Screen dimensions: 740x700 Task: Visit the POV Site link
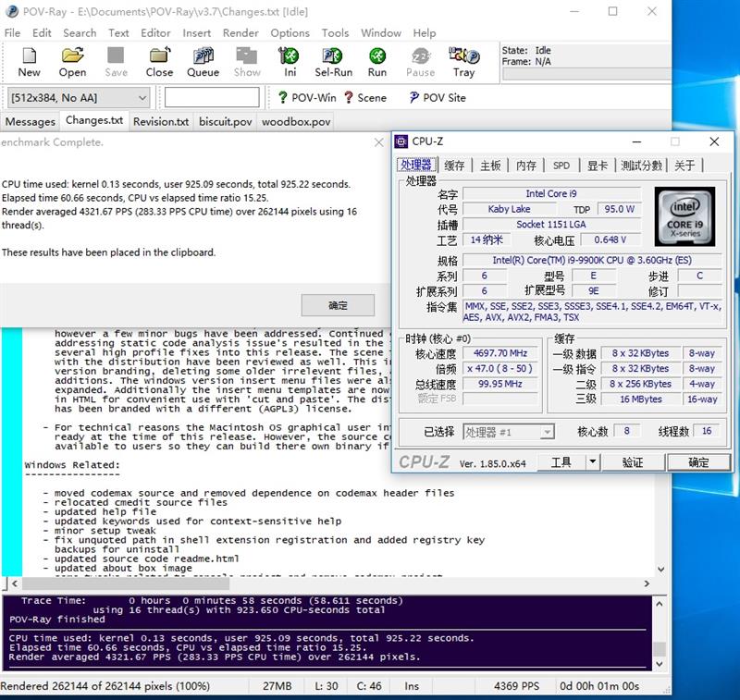coord(438,98)
